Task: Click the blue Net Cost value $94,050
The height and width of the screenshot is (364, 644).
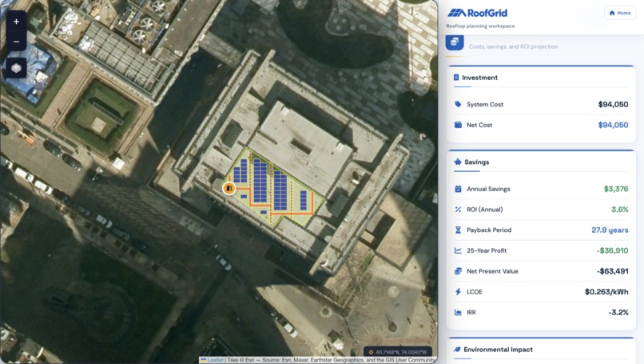Action: [613, 125]
